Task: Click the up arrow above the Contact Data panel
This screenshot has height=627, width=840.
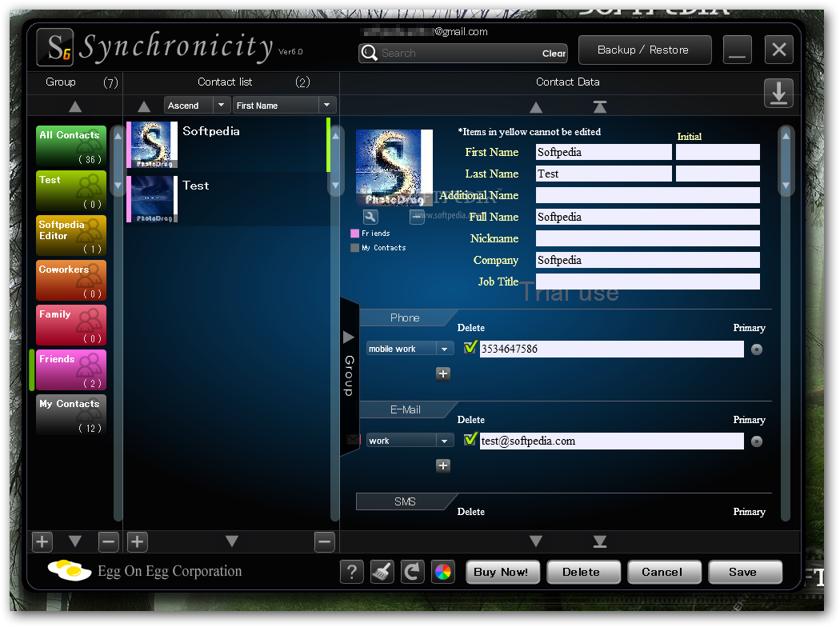Action: (536, 107)
